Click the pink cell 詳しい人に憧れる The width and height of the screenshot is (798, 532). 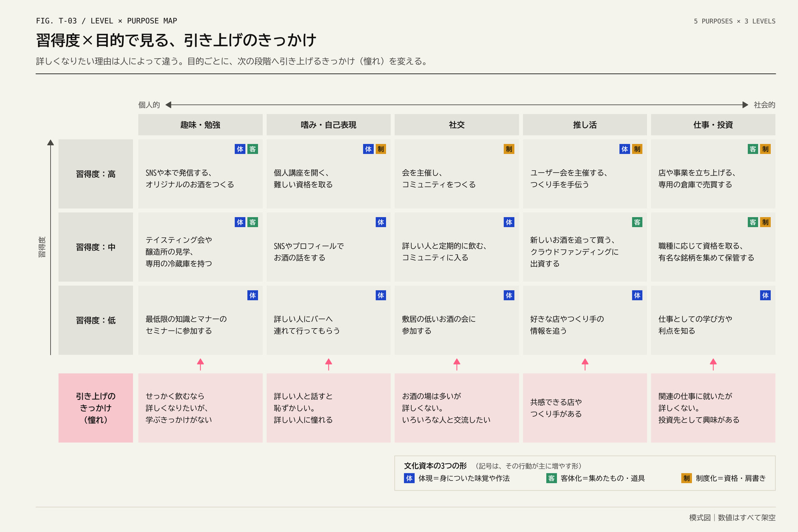click(x=328, y=408)
